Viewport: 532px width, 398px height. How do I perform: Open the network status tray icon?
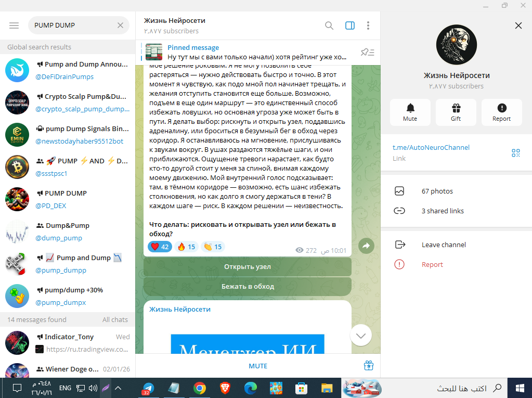coord(81,388)
